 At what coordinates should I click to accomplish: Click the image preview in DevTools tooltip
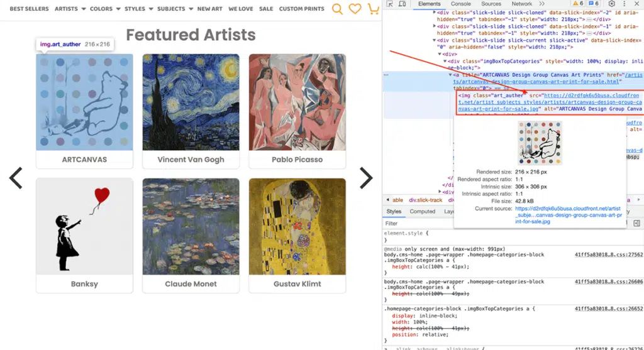(540, 143)
